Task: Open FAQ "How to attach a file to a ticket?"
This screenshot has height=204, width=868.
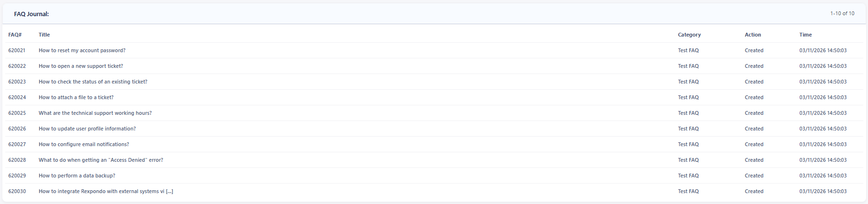Action: click(x=76, y=97)
